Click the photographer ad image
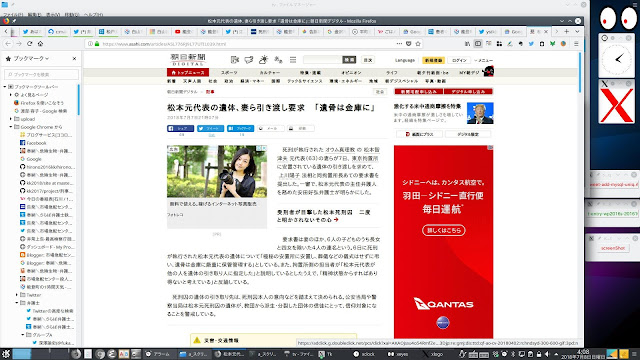The height and width of the screenshot is (360, 640). pos(217,171)
